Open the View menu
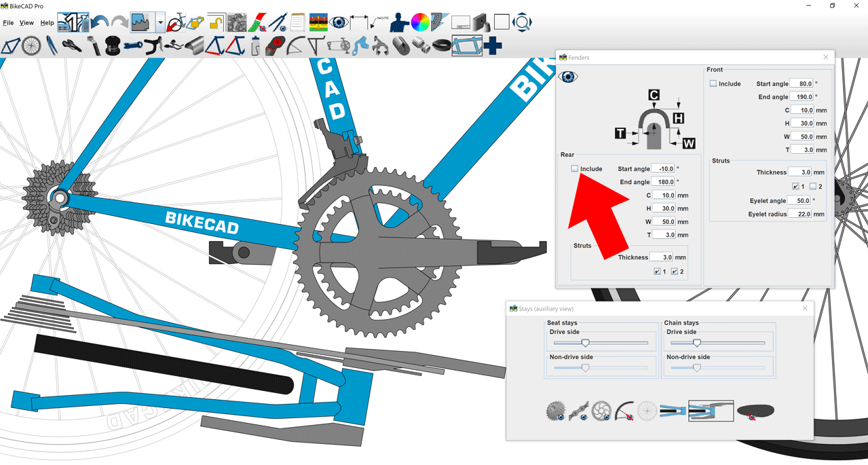This screenshot has height=465, width=868. pyautogui.click(x=26, y=23)
